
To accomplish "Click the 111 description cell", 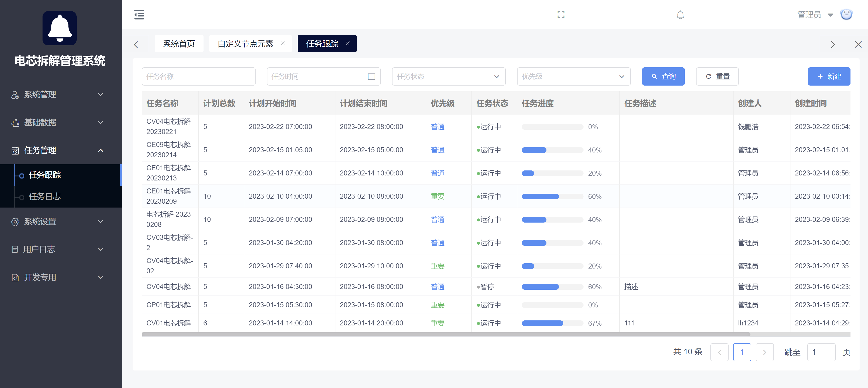I will click(x=629, y=323).
